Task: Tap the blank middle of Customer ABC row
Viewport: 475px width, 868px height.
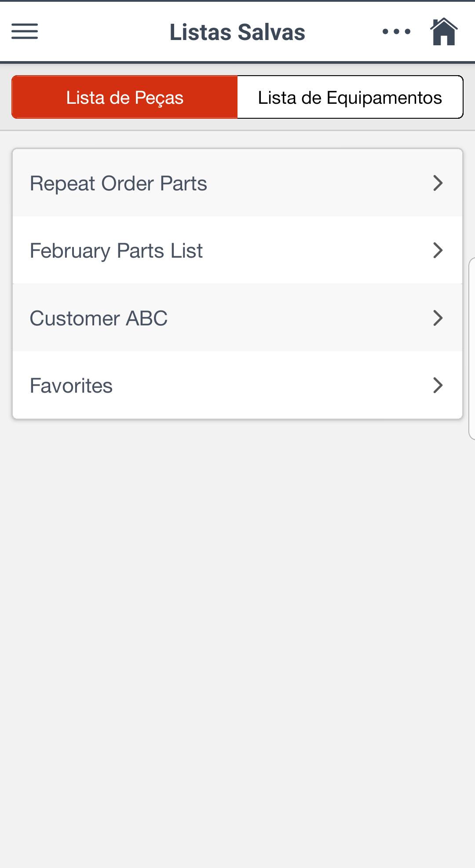Action: [299, 318]
